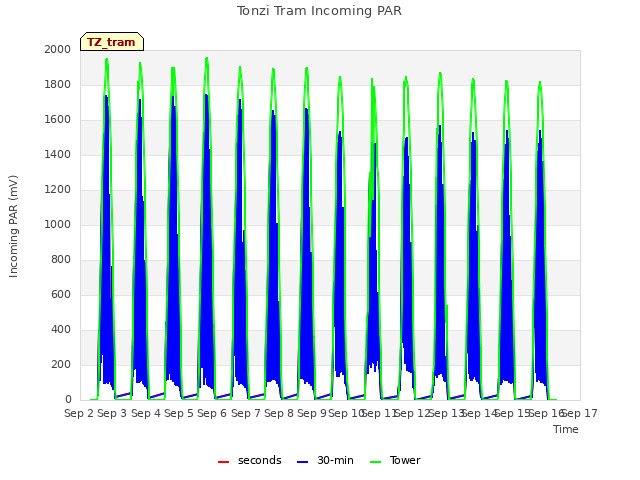Select the 'seconds' legend label

pyautogui.click(x=260, y=460)
